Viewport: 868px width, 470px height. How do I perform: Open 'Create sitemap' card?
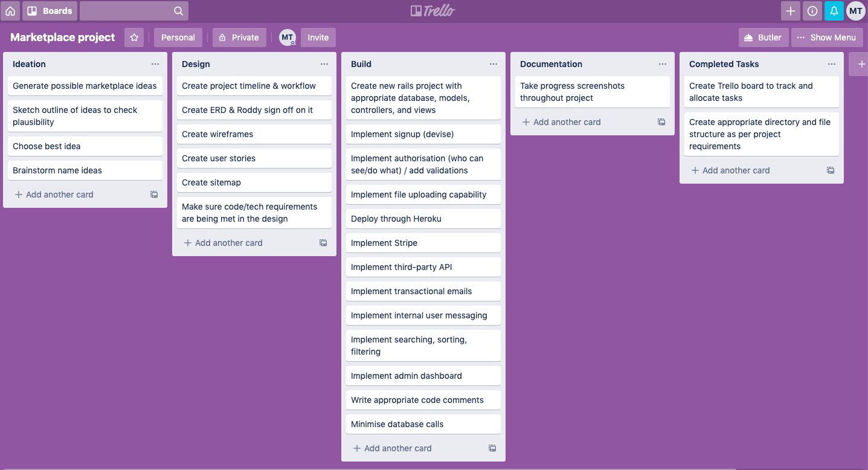point(254,182)
